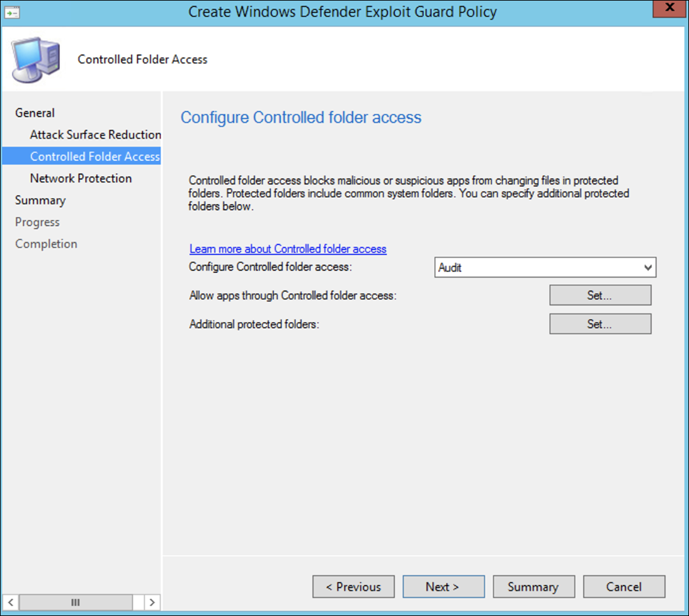Click the sidebar horizontal scrollbar thumb
Screen dimensions: 689x616
coord(76,602)
